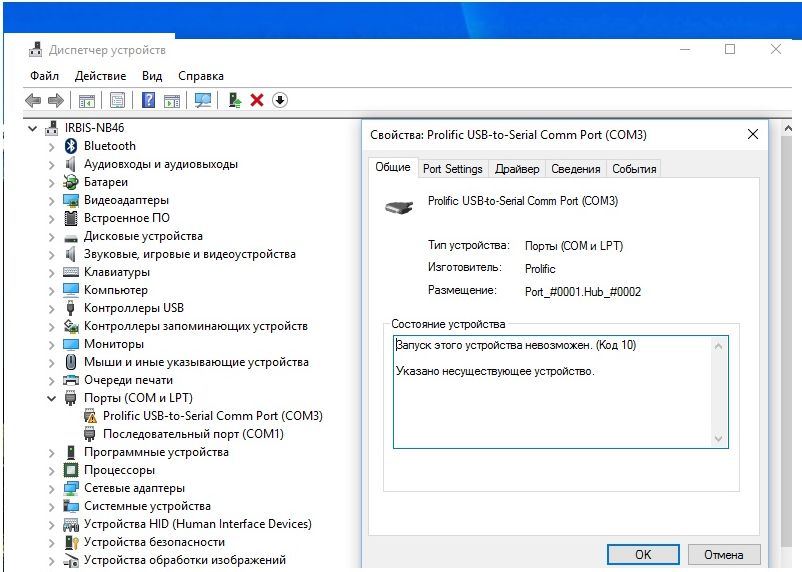This screenshot has height=572, width=802.
Task: Expand the Дисковые устройства category
Action: click(x=51, y=237)
